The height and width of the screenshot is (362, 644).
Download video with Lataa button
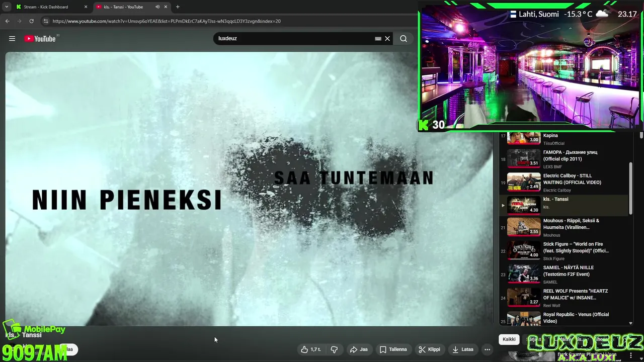[x=463, y=349]
